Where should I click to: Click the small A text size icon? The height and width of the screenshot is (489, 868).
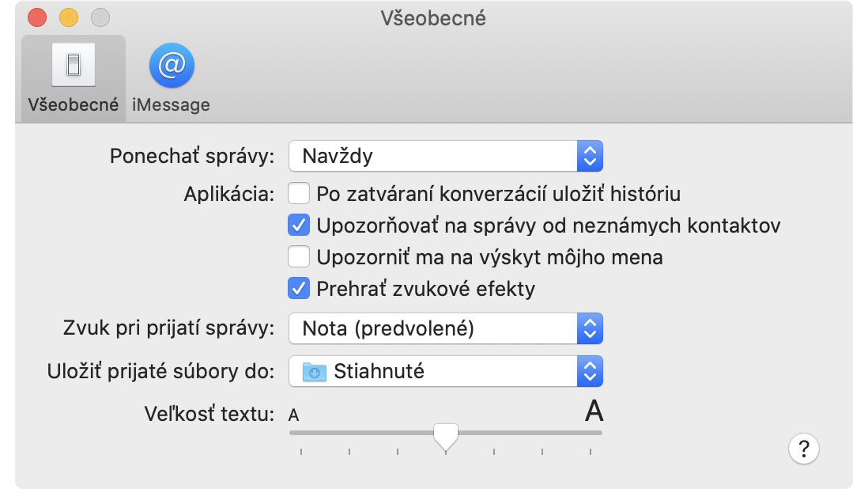(x=294, y=415)
